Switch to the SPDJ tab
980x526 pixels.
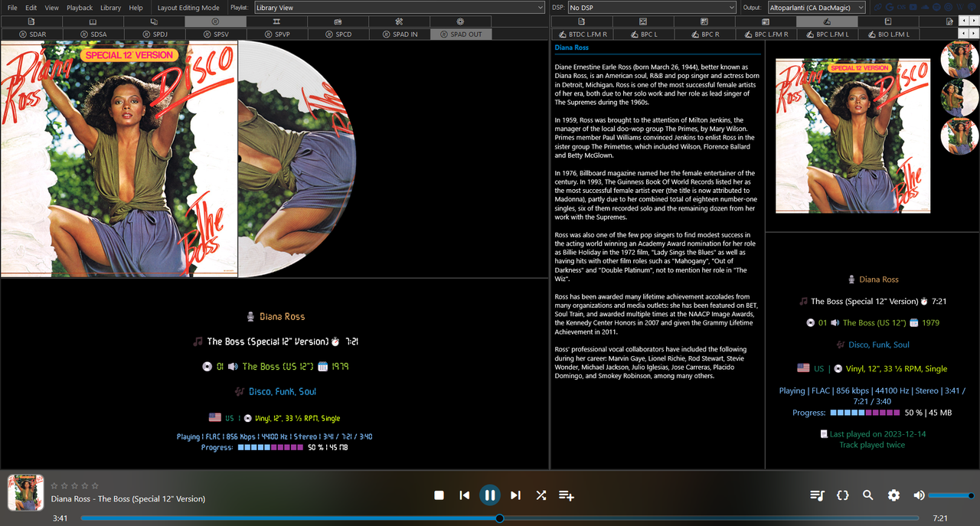click(x=154, y=34)
